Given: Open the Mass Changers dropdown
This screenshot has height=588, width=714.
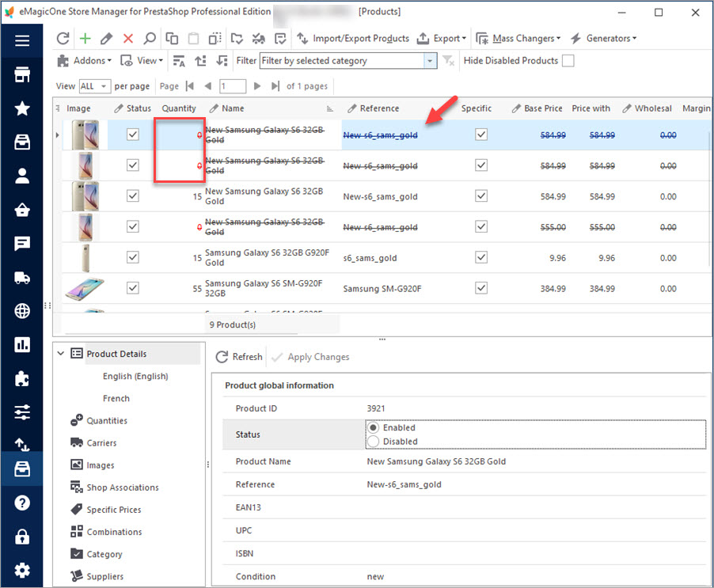Looking at the screenshot, I should (x=518, y=39).
